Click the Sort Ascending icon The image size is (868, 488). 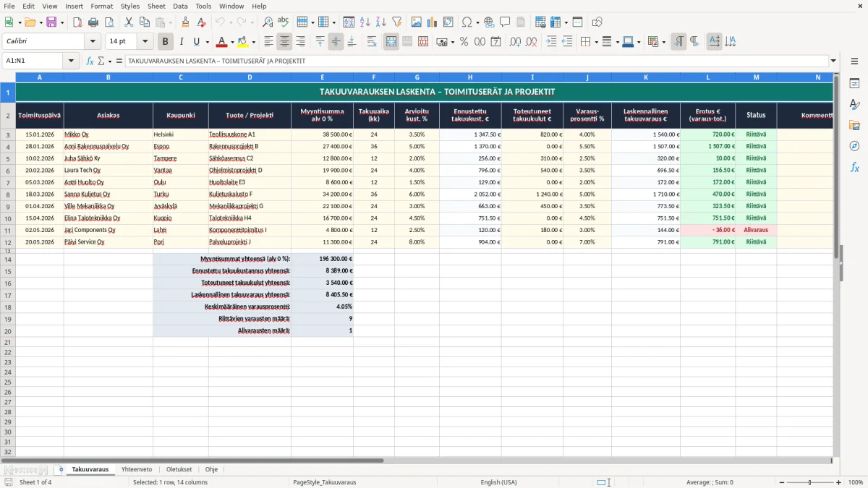pyautogui.click(x=365, y=22)
